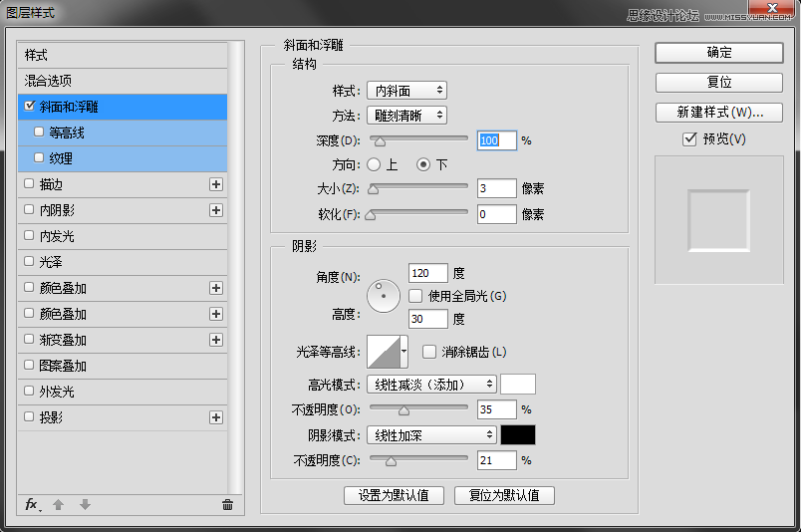
Task: Open the black 阴影模式 color swatch
Action: pyautogui.click(x=517, y=435)
